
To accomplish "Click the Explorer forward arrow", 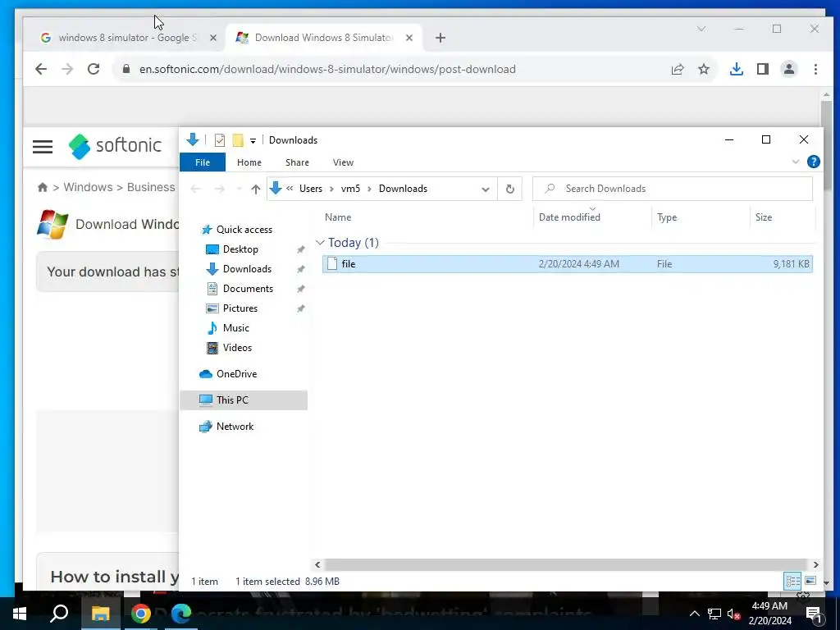I will [x=220, y=189].
